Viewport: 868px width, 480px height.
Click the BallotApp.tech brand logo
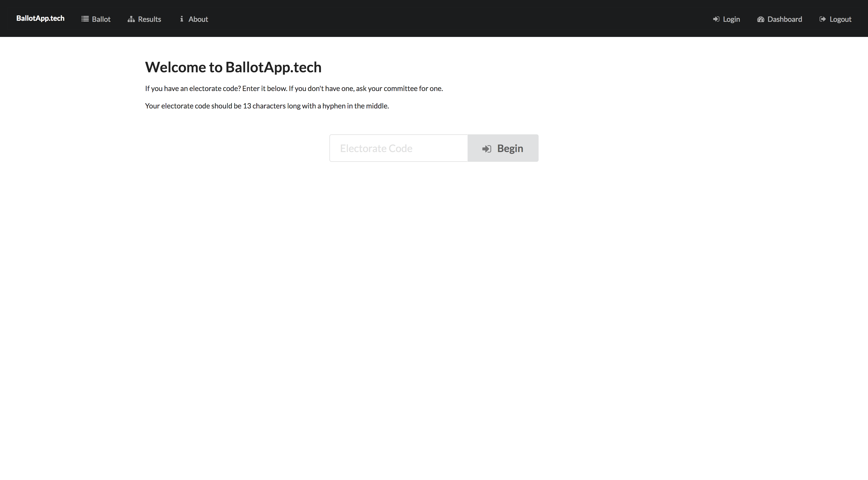click(41, 18)
